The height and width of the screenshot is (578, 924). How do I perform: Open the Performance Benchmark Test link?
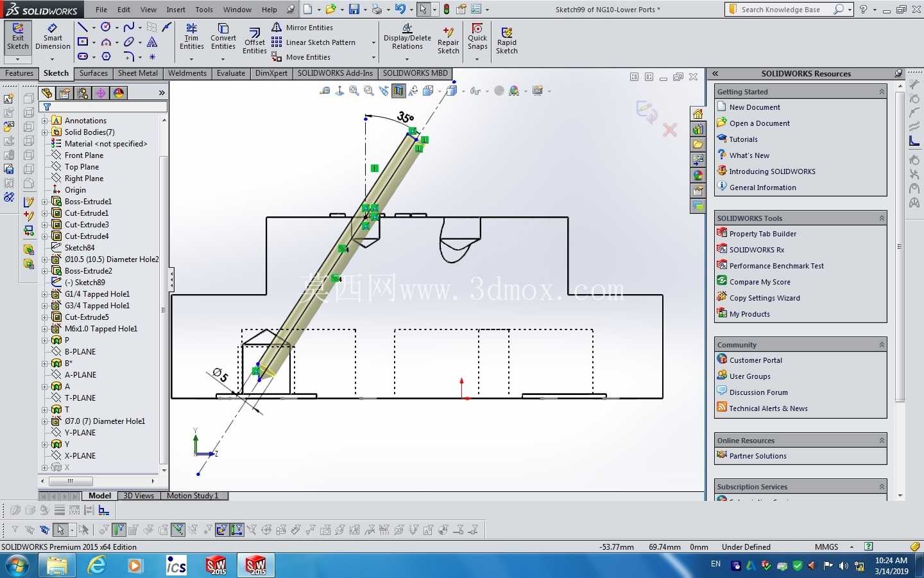click(x=776, y=266)
